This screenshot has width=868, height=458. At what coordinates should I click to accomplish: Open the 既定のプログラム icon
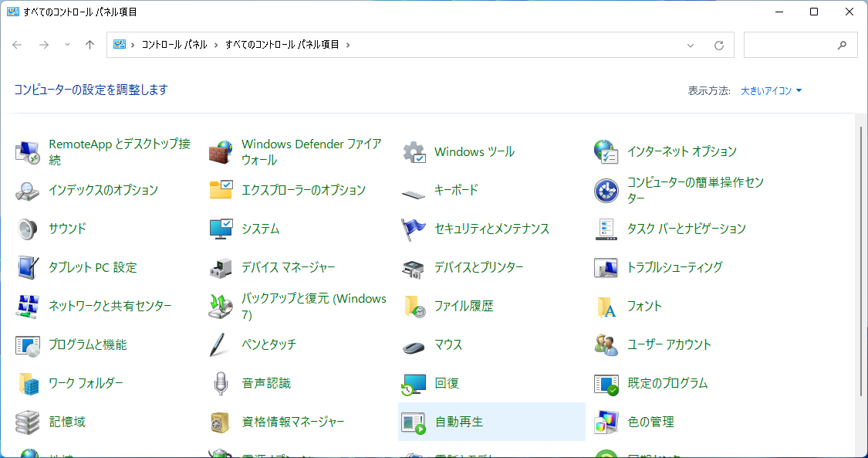point(606,383)
